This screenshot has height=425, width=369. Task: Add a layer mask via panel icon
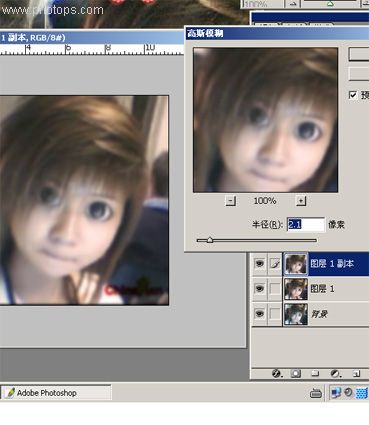pyautogui.click(x=296, y=374)
